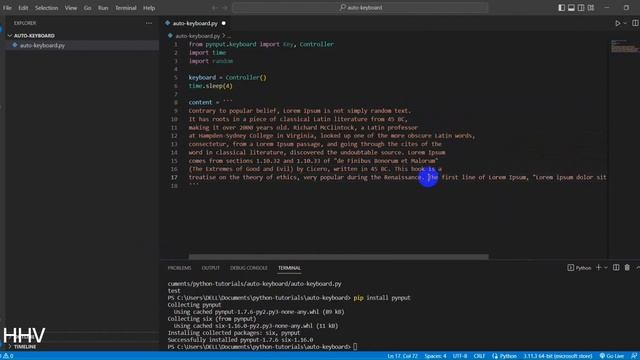The width and height of the screenshot is (640, 360).
Task: Change end of line sequence CRLF
Action: coord(479,356)
